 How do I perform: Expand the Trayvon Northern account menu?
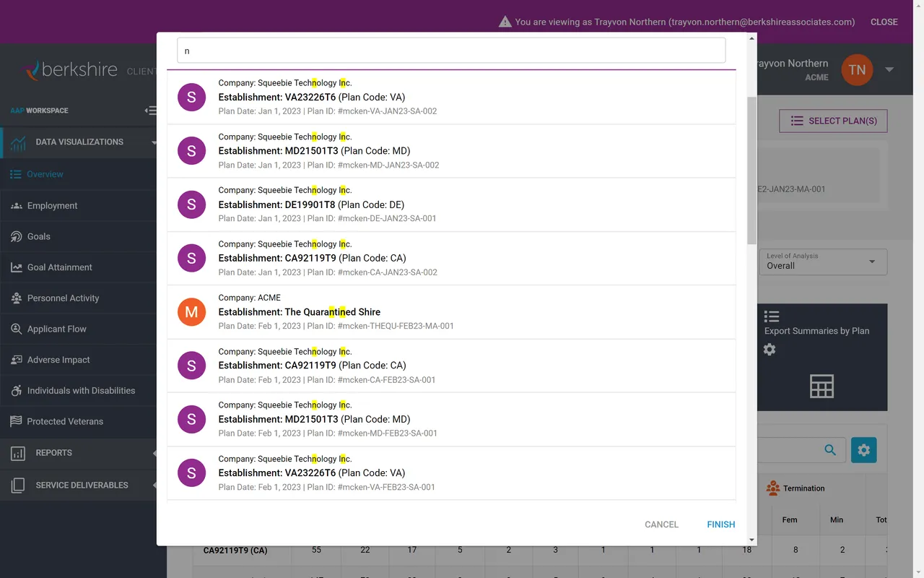click(889, 69)
